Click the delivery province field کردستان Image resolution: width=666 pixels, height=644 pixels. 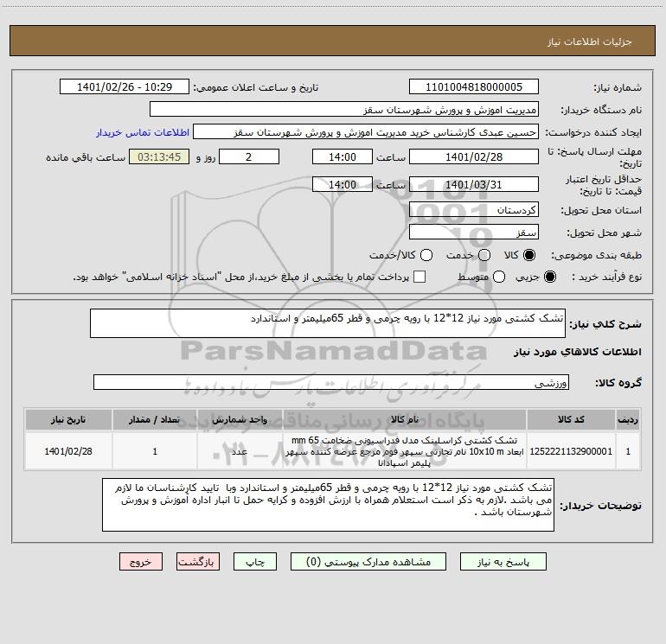pos(474,210)
